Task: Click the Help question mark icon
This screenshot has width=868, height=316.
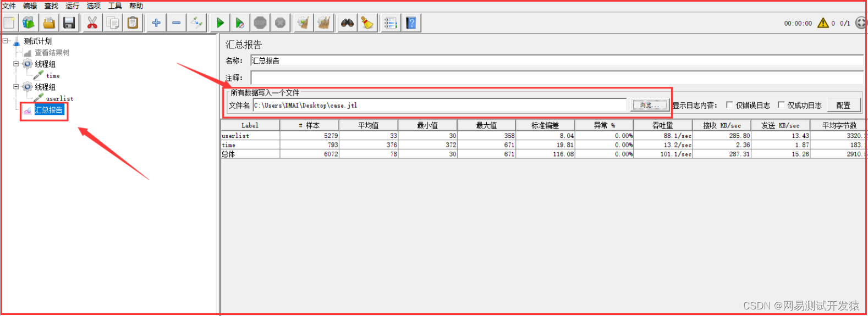Action: click(x=411, y=23)
